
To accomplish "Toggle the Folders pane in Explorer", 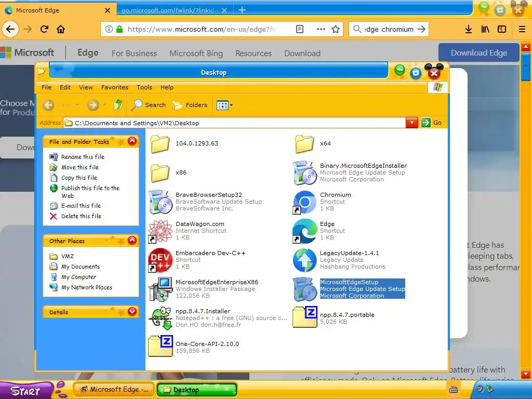I will 190,105.
